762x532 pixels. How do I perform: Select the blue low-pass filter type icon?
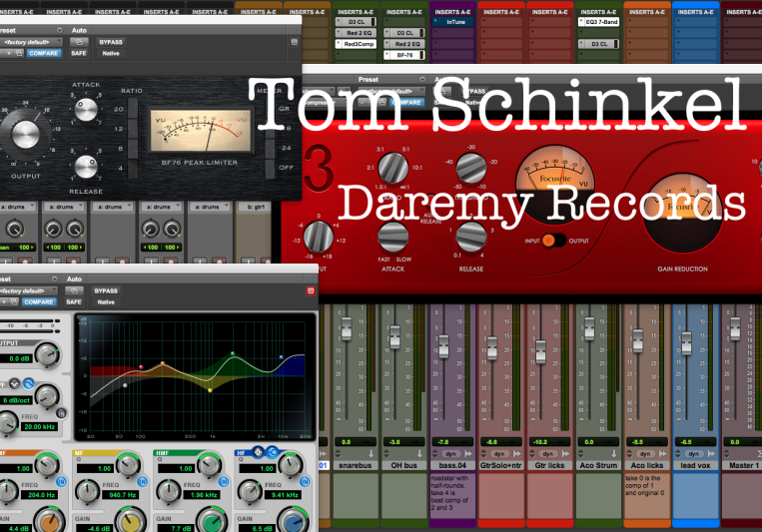tap(28, 384)
